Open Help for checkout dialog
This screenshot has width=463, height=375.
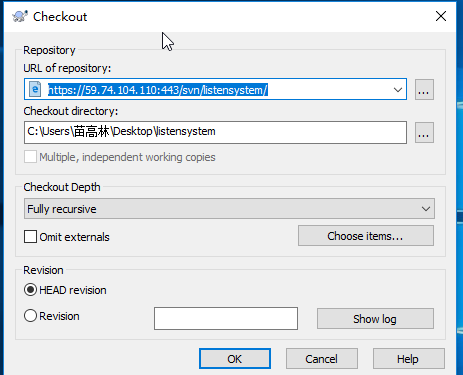coord(409,359)
